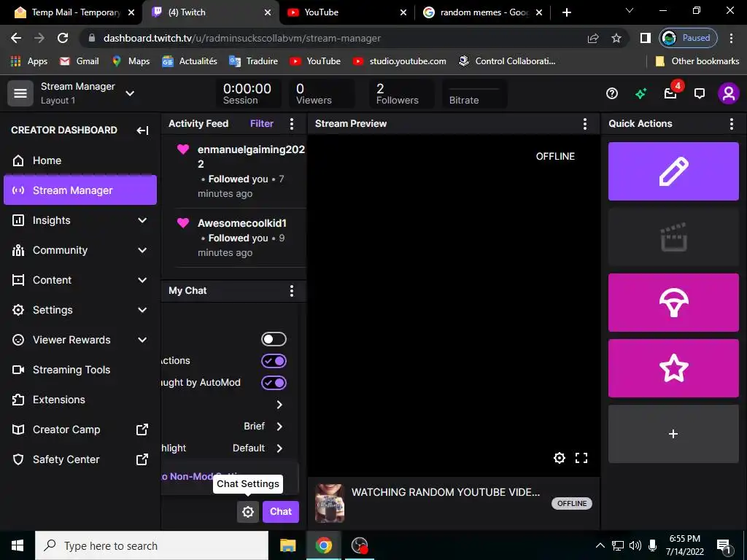Open the whispers speech bubble icon
This screenshot has height=560, width=747.
click(x=700, y=93)
